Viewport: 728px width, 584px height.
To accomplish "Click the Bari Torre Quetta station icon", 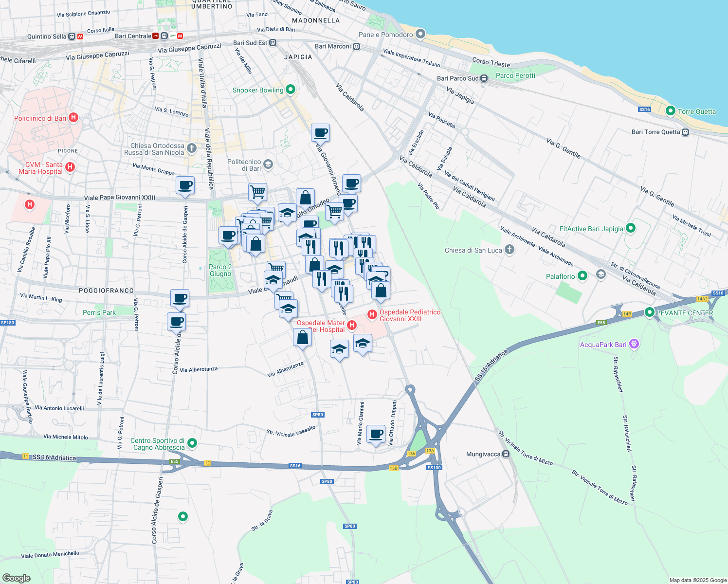I will (x=685, y=132).
